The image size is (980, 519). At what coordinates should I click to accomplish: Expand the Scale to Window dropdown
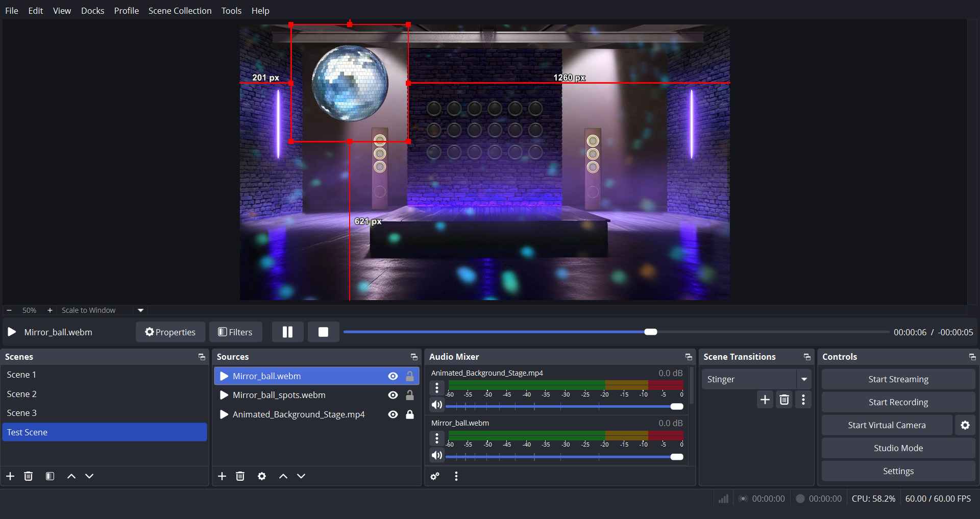click(x=140, y=310)
